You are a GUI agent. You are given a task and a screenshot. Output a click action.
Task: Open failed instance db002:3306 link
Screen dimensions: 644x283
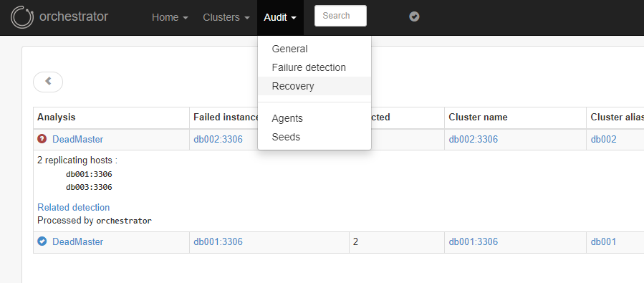(x=218, y=139)
